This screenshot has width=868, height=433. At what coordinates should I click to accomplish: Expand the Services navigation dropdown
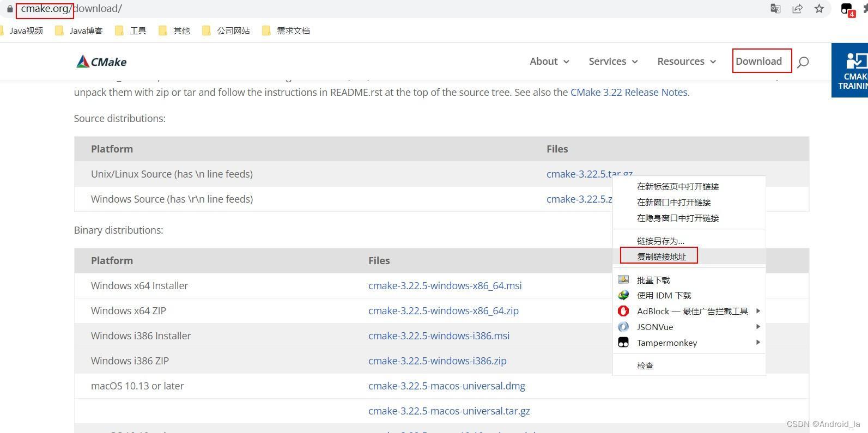point(613,62)
